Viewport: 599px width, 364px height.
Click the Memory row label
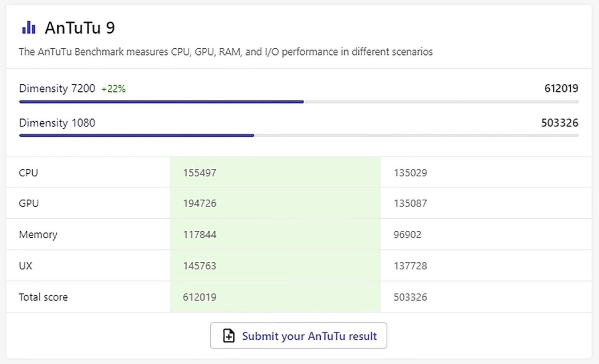[38, 235]
